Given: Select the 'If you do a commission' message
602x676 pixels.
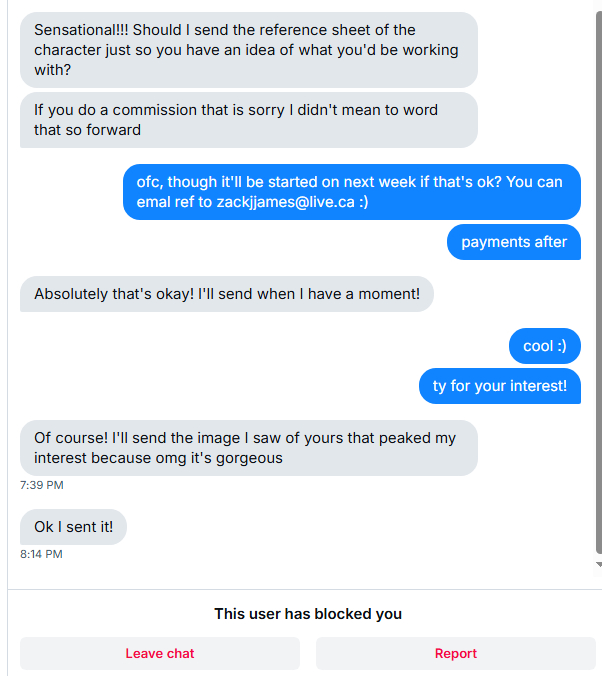Looking at the screenshot, I should pyautogui.click(x=248, y=120).
